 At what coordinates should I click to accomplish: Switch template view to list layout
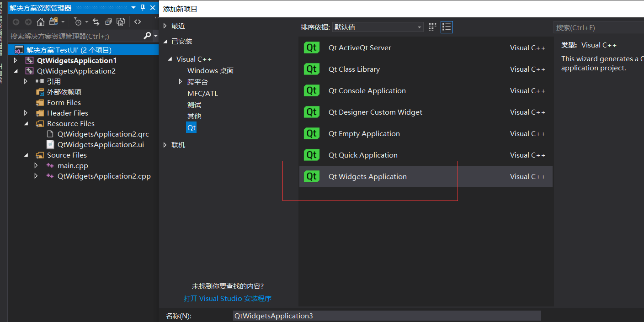(x=447, y=27)
